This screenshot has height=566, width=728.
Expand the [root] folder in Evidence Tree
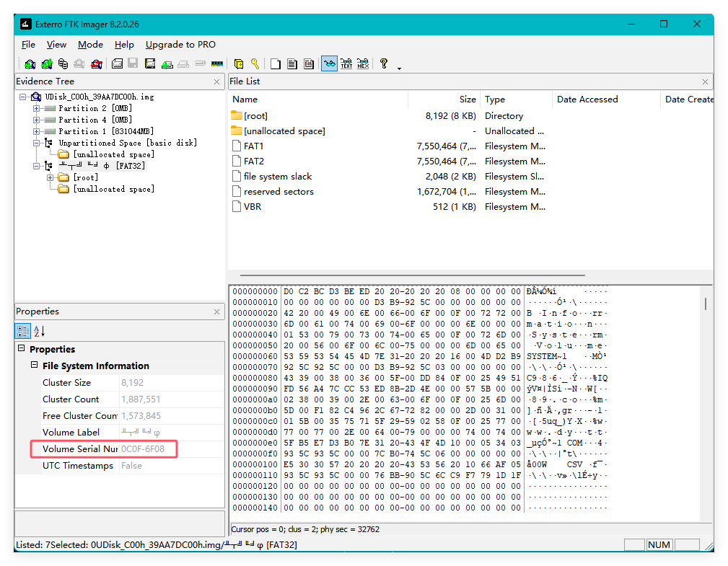point(50,177)
